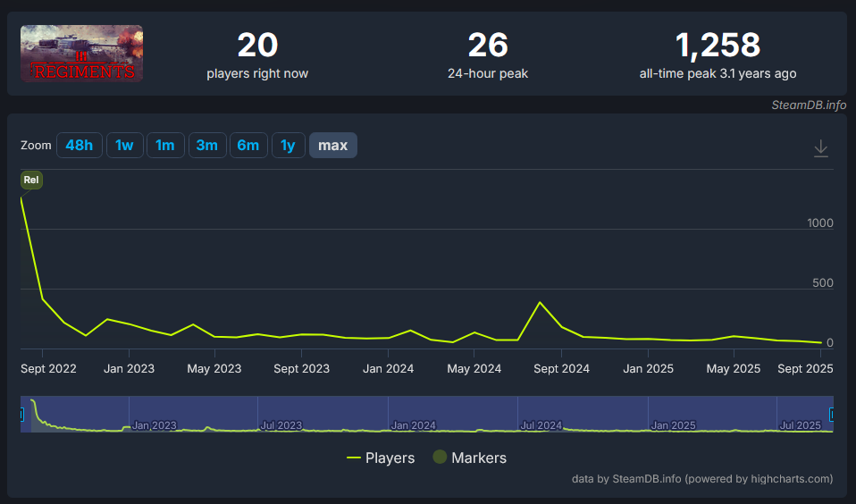This screenshot has height=504, width=856.
Task: Set zoom range to 1w
Action: (124, 146)
